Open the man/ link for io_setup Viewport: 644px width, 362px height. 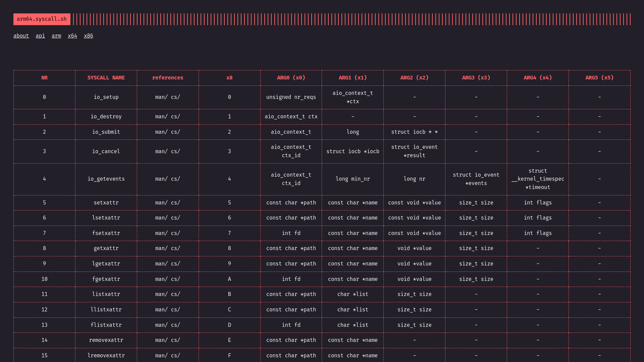tap(162, 97)
